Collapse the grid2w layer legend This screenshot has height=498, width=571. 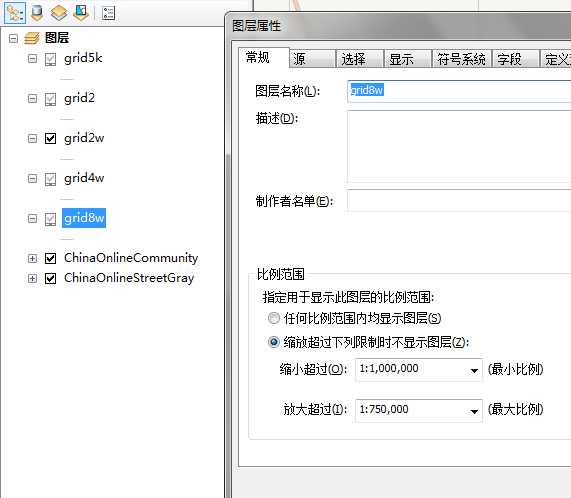[x=32, y=138]
